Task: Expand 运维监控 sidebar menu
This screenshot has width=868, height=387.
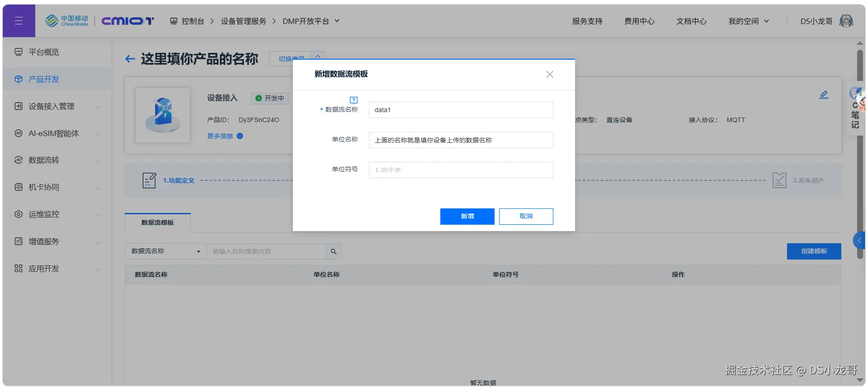Action: click(x=57, y=214)
